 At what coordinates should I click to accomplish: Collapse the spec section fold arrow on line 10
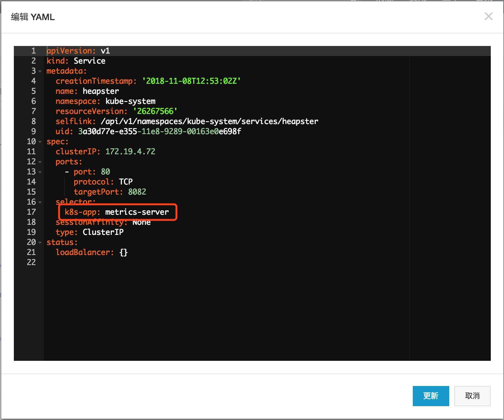(40, 142)
